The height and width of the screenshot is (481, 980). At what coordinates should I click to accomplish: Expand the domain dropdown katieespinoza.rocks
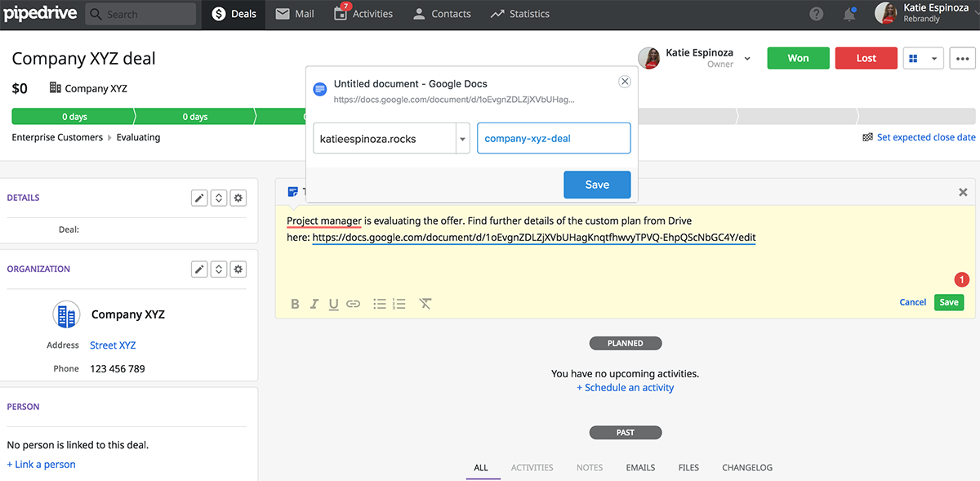click(x=463, y=139)
